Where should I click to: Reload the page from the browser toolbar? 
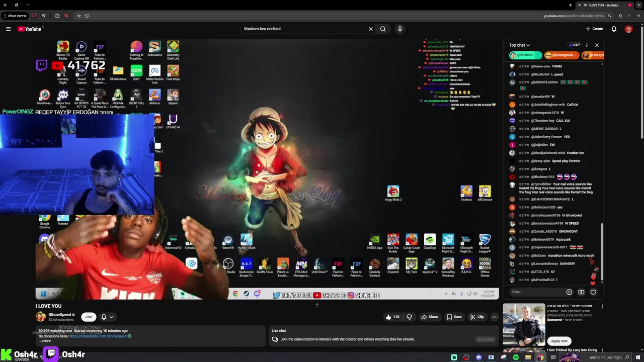point(620,16)
